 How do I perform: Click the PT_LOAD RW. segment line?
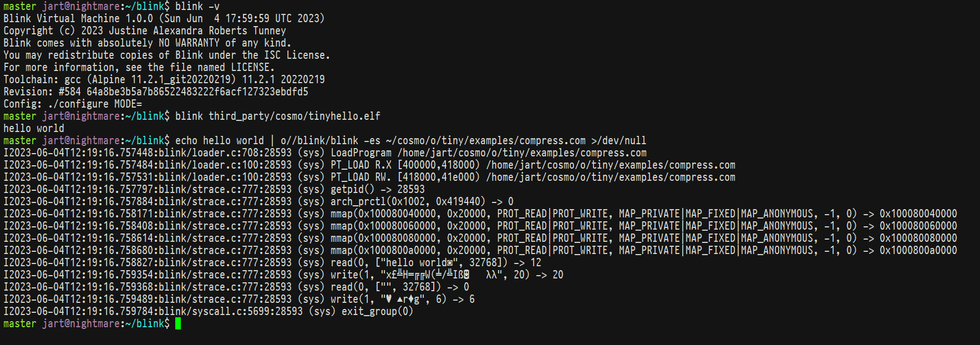369,177
